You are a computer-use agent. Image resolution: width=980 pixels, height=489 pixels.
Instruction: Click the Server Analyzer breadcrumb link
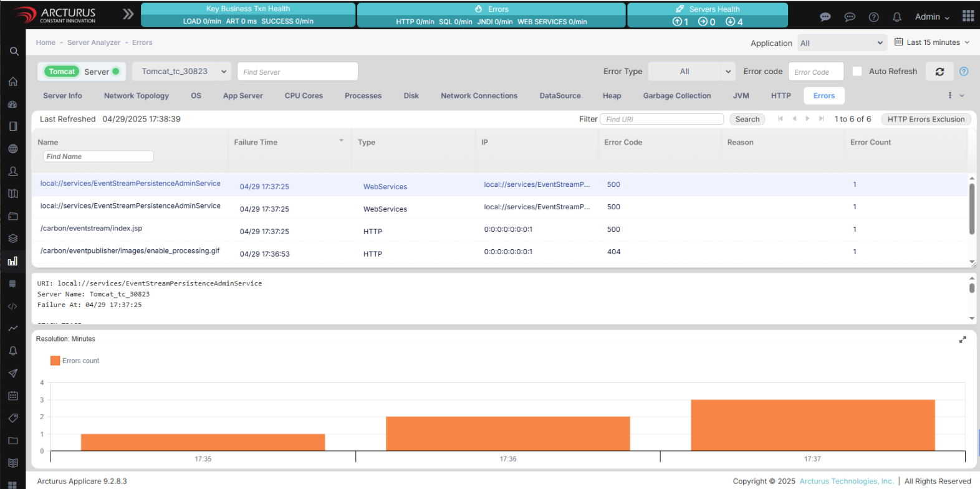tap(94, 42)
